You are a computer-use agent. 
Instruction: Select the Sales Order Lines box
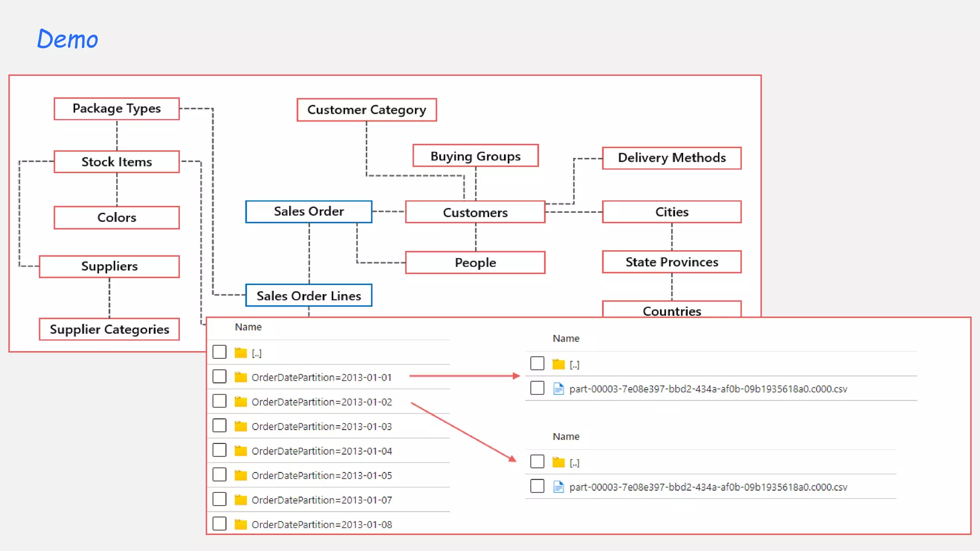point(309,296)
